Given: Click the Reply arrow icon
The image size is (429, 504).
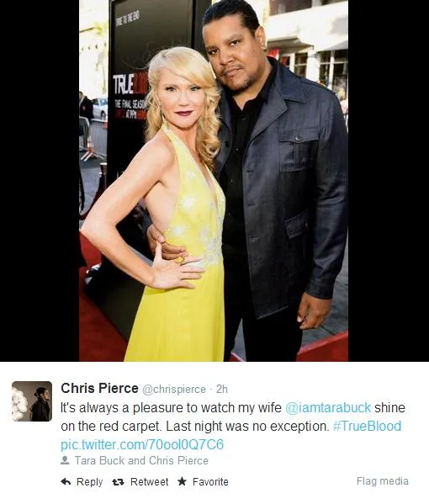Looking at the screenshot, I should tap(66, 481).
